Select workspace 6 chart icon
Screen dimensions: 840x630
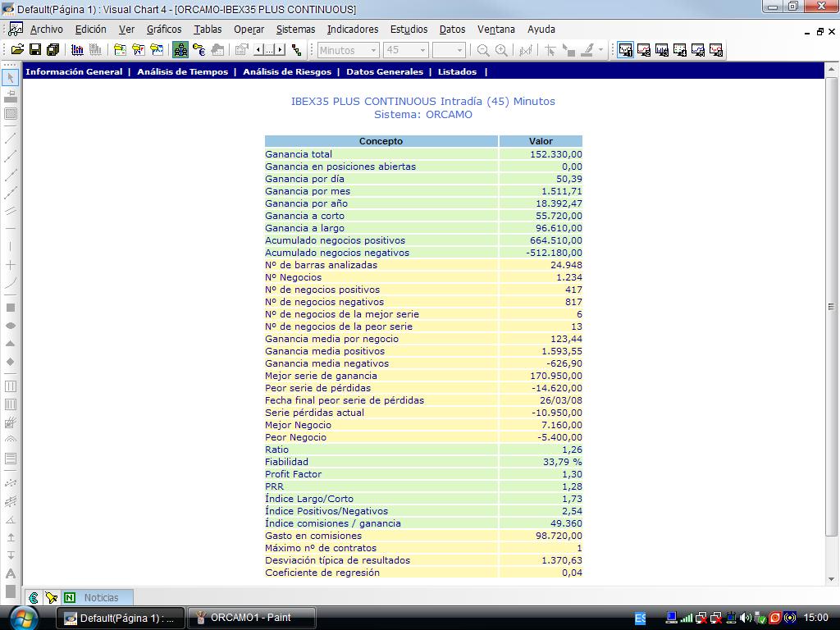716,50
